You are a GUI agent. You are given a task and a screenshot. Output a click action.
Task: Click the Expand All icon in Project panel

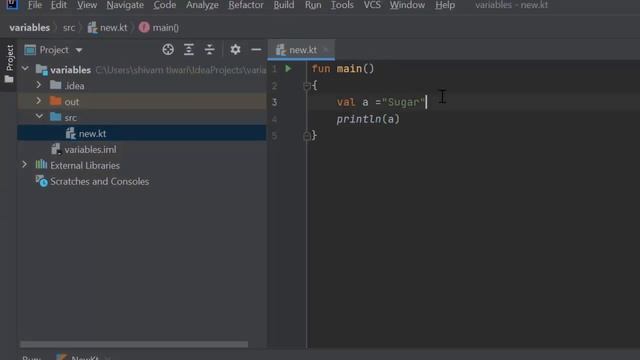pos(189,50)
